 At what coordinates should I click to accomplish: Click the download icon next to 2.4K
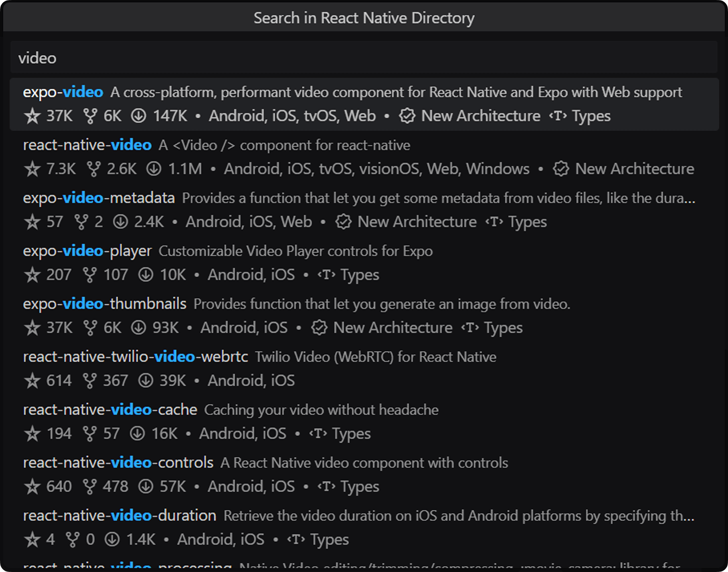tap(120, 222)
